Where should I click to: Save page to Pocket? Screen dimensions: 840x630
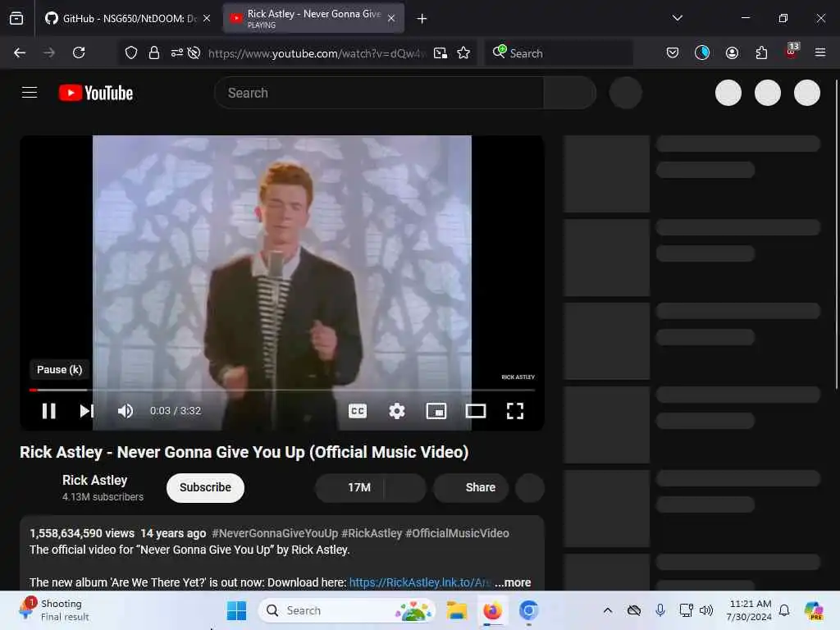coord(673,52)
